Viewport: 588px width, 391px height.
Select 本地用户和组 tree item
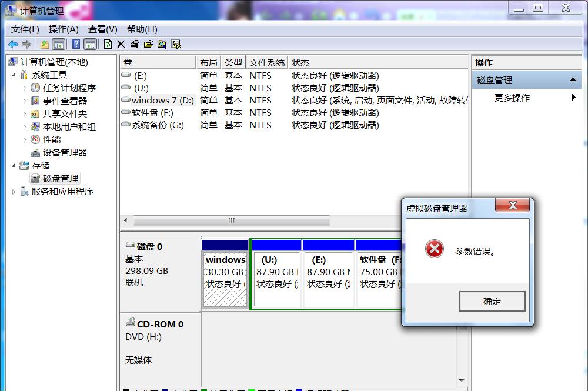69,127
